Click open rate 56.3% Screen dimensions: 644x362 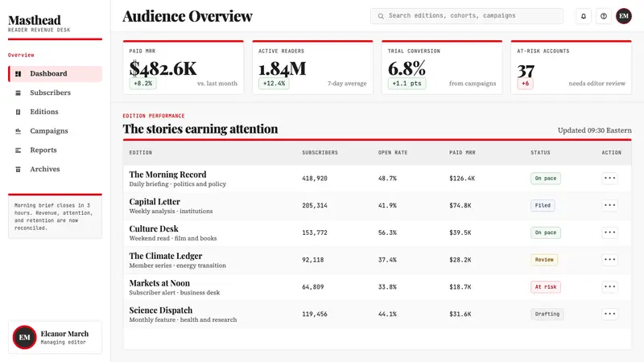click(x=387, y=232)
